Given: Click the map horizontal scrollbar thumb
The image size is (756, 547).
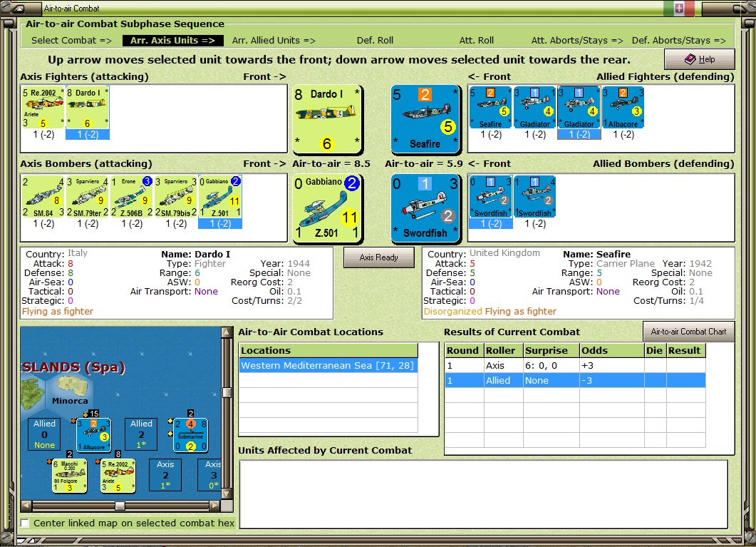Looking at the screenshot, I should [120, 506].
